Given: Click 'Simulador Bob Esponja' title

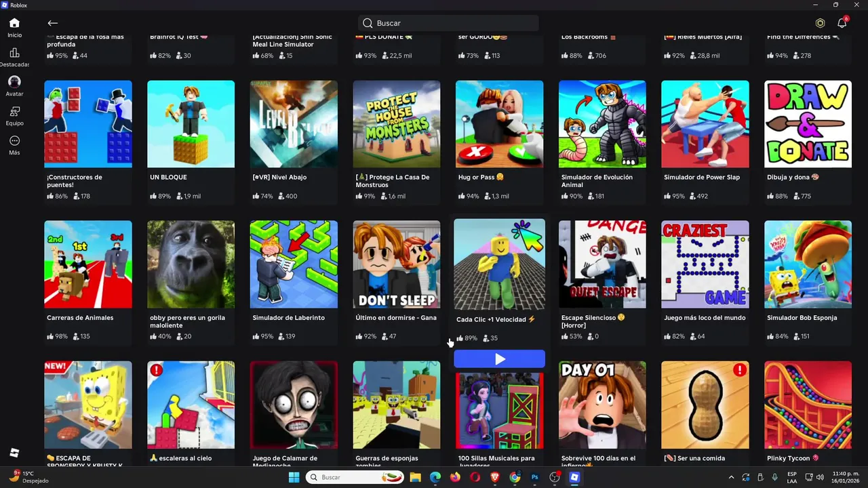Looking at the screenshot, I should pos(802,318).
